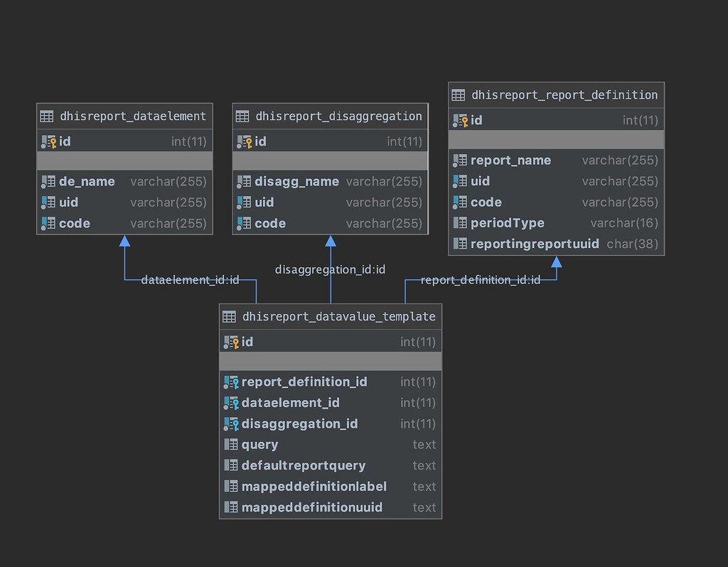Click the column icon beside mappeddefinitionlabel
728x567 pixels.
pyautogui.click(x=232, y=486)
